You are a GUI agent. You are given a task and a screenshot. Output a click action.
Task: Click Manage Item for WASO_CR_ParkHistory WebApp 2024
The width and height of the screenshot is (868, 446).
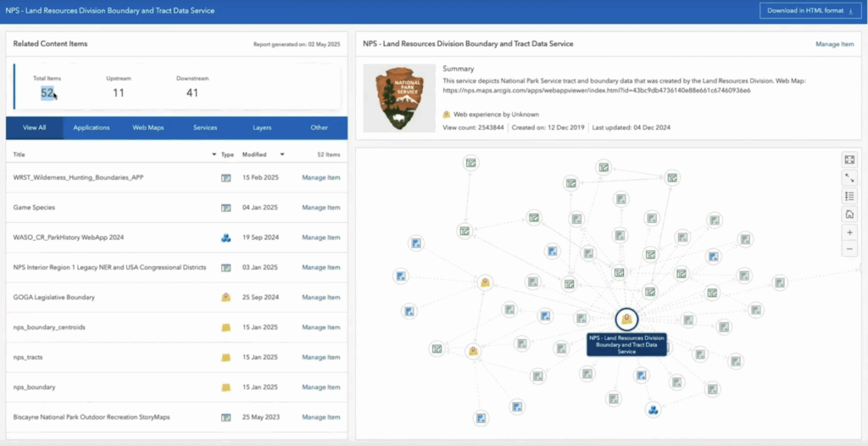coord(321,237)
